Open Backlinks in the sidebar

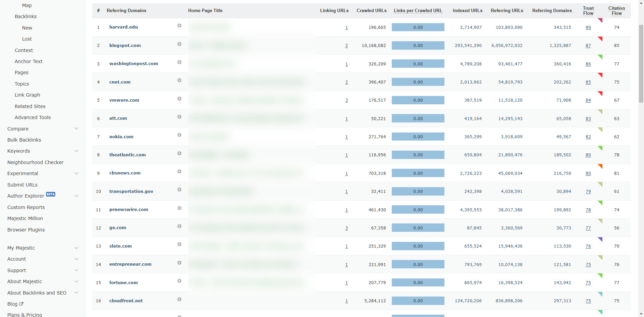pos(25,16)
